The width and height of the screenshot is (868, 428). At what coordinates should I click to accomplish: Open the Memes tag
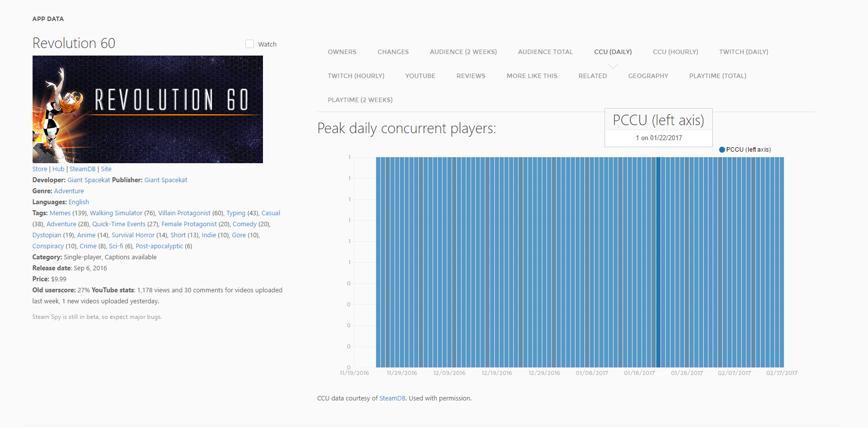(60, 213)
